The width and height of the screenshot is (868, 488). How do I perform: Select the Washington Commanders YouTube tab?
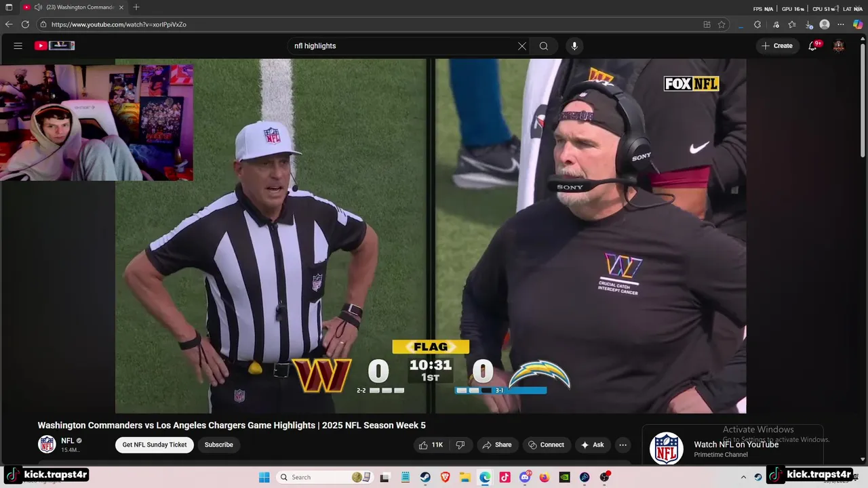tap(74, 7)
